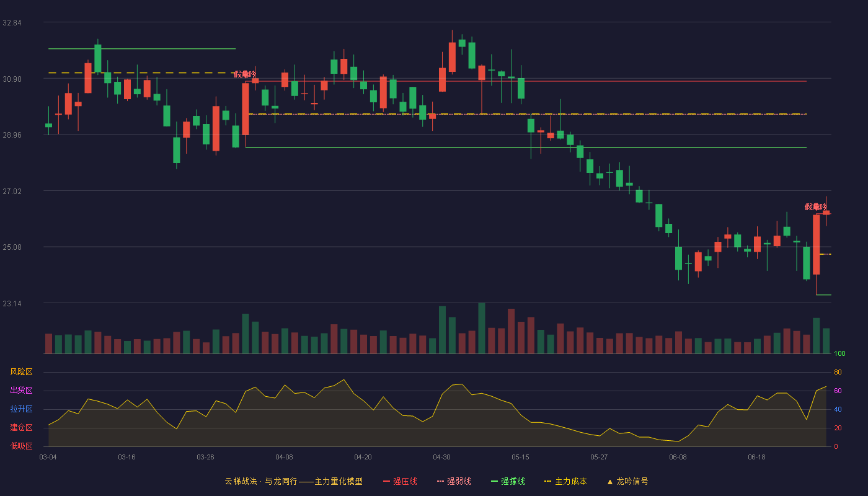Click the 25.08 price axis label
The height and width of the screenshot is (496, 868).
coord(12,247)
